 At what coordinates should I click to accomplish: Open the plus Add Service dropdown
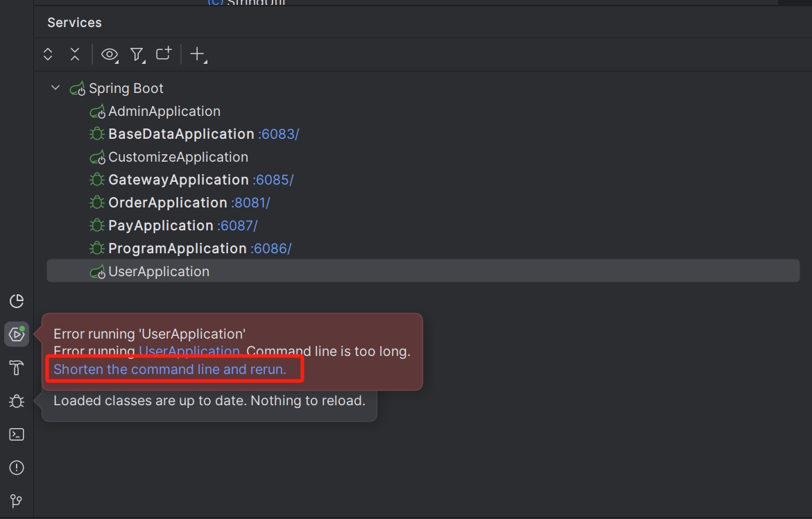198,54
